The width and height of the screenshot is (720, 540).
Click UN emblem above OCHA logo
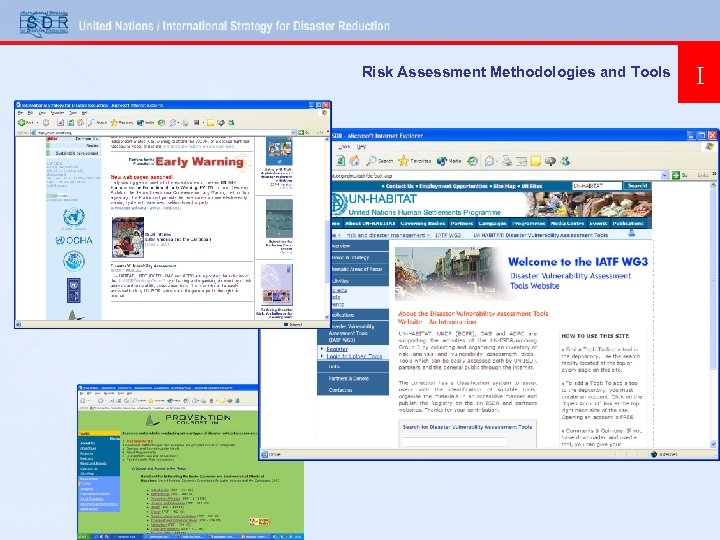(74, 217)
